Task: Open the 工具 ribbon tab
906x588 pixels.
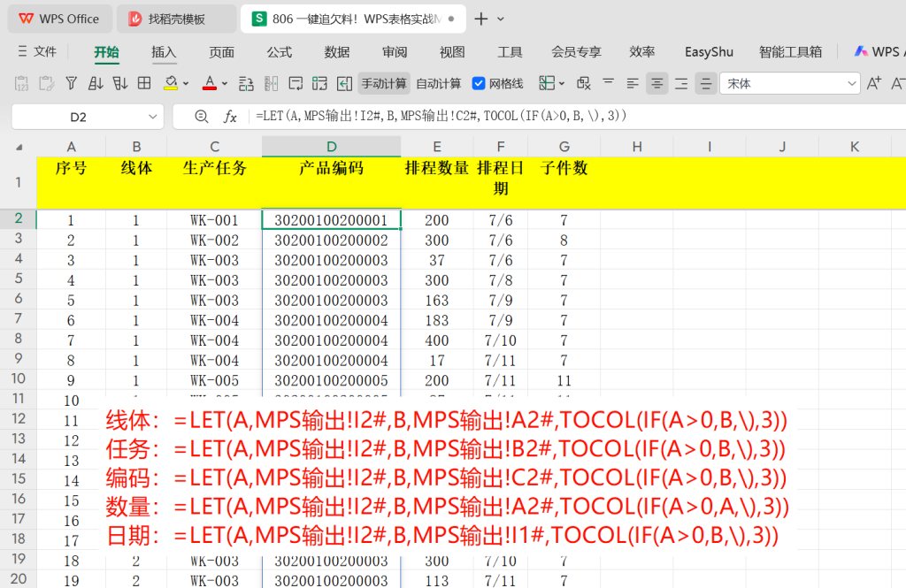Action: tap(510, 52)
